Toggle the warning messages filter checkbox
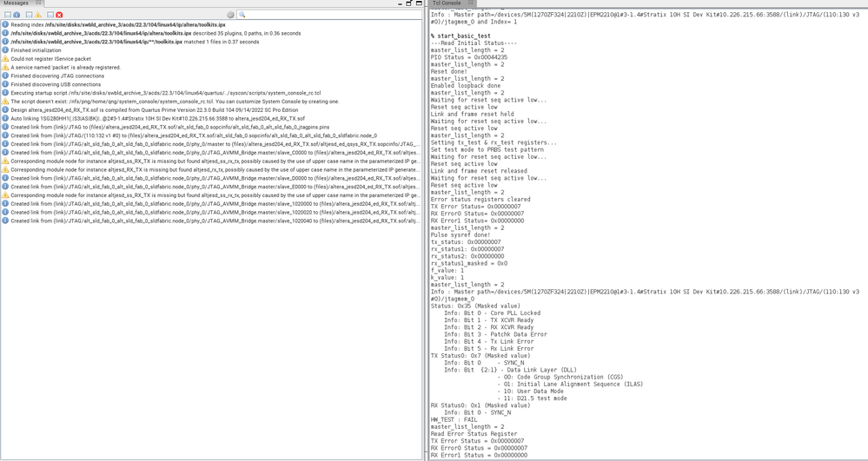Viewport: 868px width, 461px height. [29, 15]
